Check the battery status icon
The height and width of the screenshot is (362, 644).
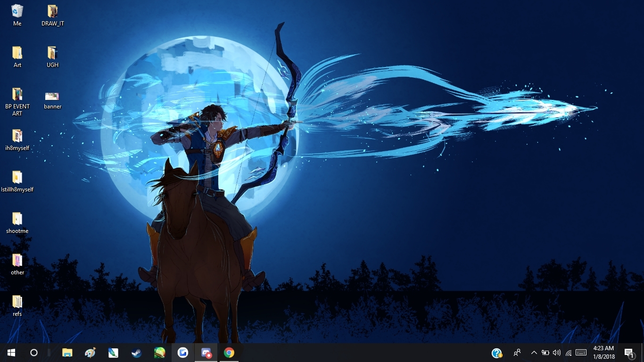pos(545,353)
